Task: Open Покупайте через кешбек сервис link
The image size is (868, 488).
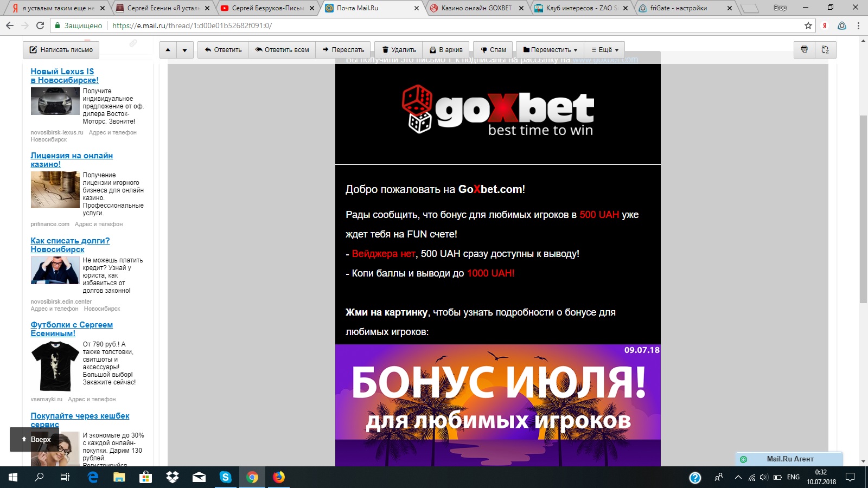Action: 80,420
